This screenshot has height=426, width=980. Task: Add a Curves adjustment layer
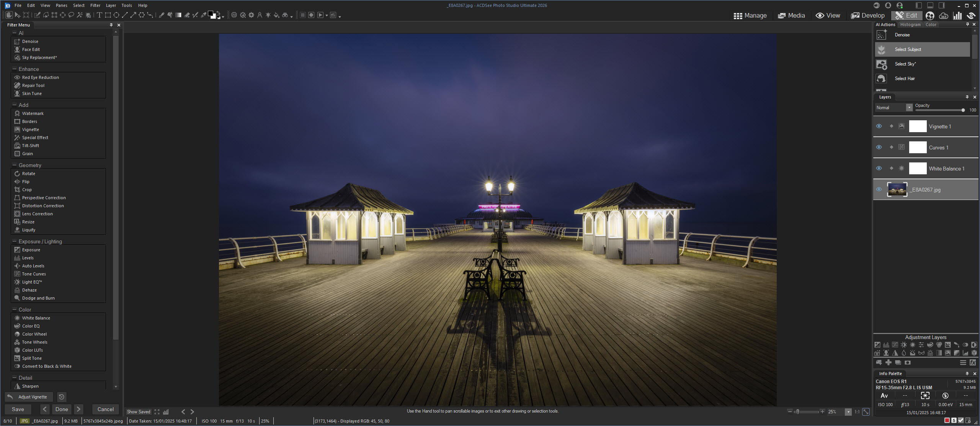[895, 344]
